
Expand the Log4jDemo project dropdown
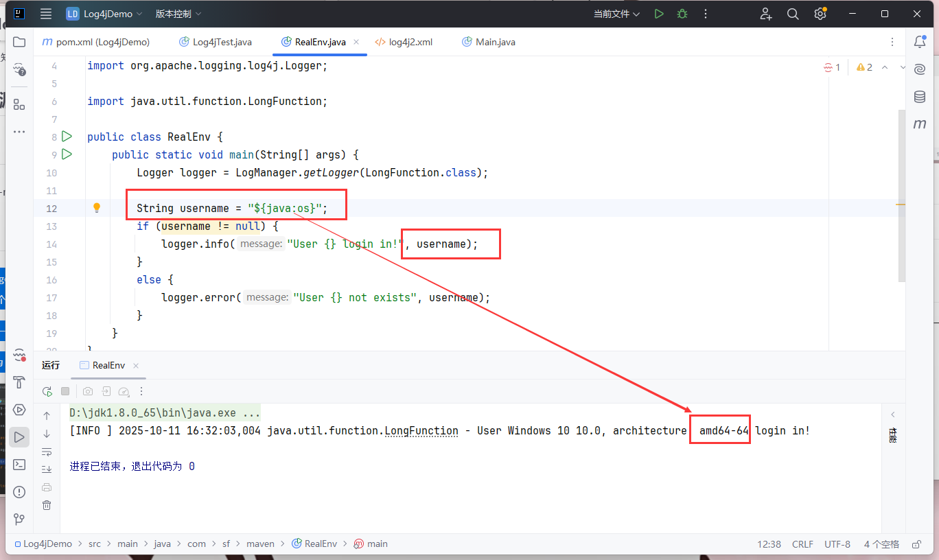click(104, 14)
